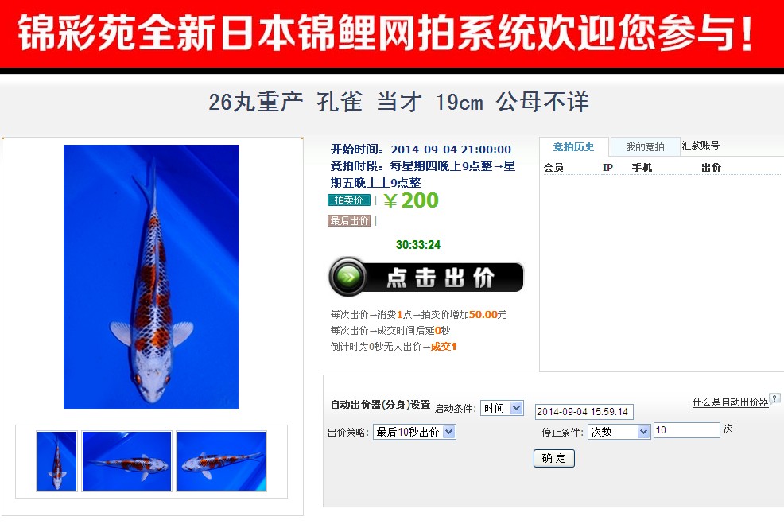Image resolution: width=784 pixels, height=532 pixels.
Task: Click the red 锦彩苑 header banner
Action: click(x=392, y=34)
